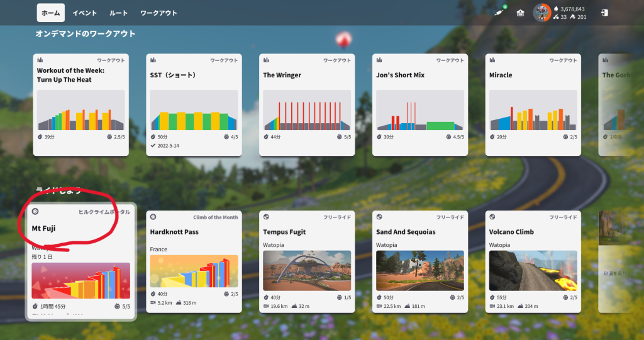
Task: Click the Mt Fuji red climb graphic
Action: click(81, 281)
